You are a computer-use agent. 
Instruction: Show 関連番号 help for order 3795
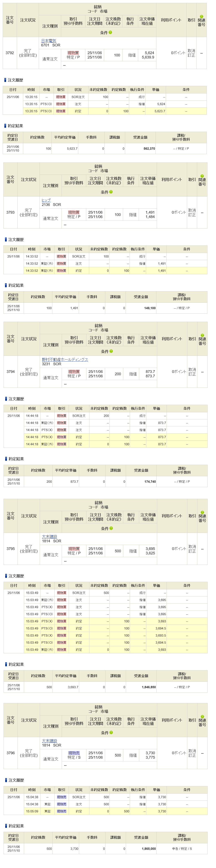click(x=203, y=512)
